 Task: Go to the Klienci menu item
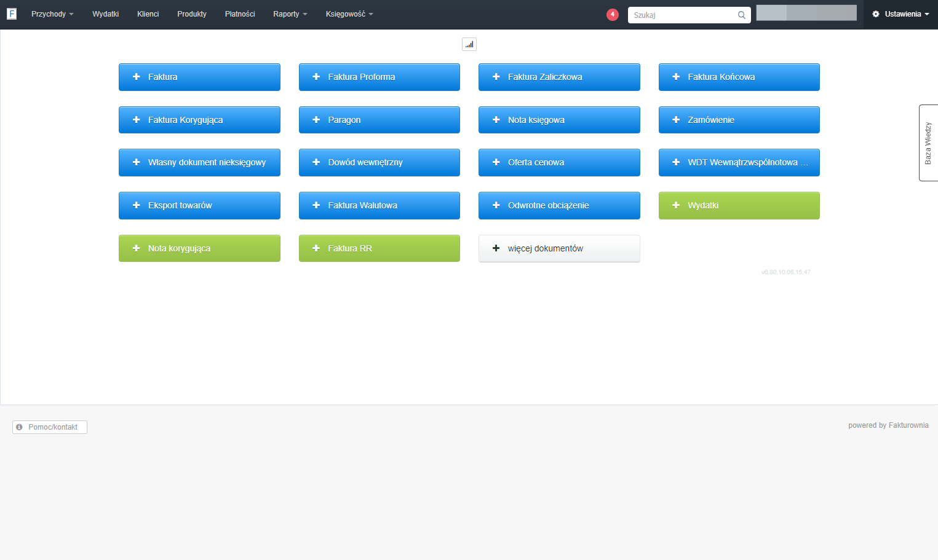click(x=148, y=14)
